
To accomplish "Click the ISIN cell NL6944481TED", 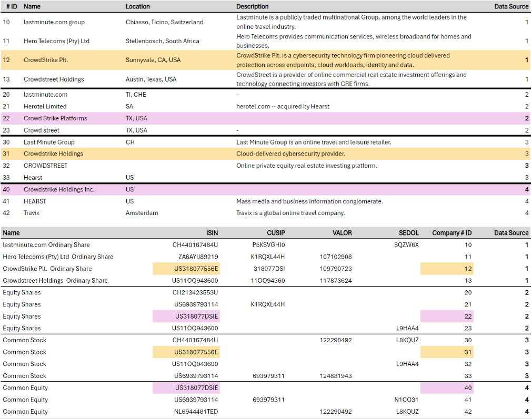I will [x=196, y=412].
